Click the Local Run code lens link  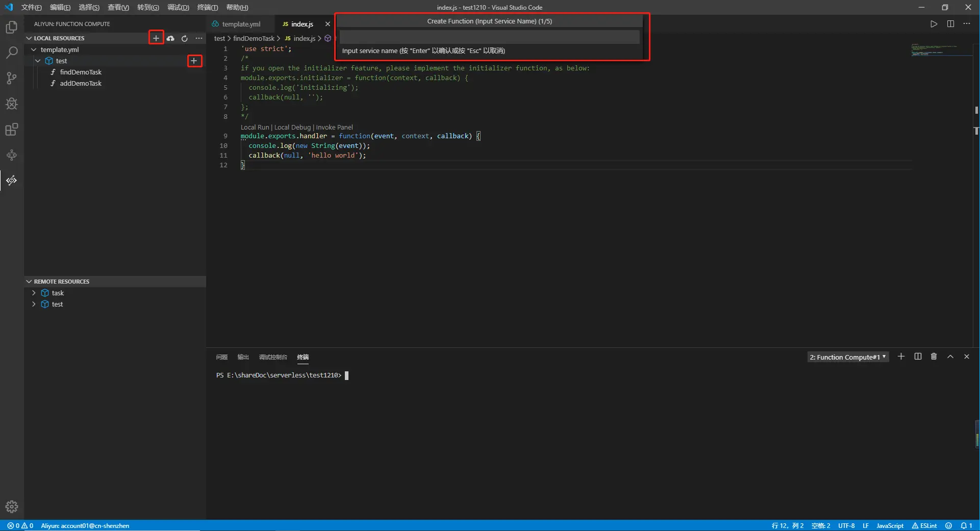[x=255, y=127]
